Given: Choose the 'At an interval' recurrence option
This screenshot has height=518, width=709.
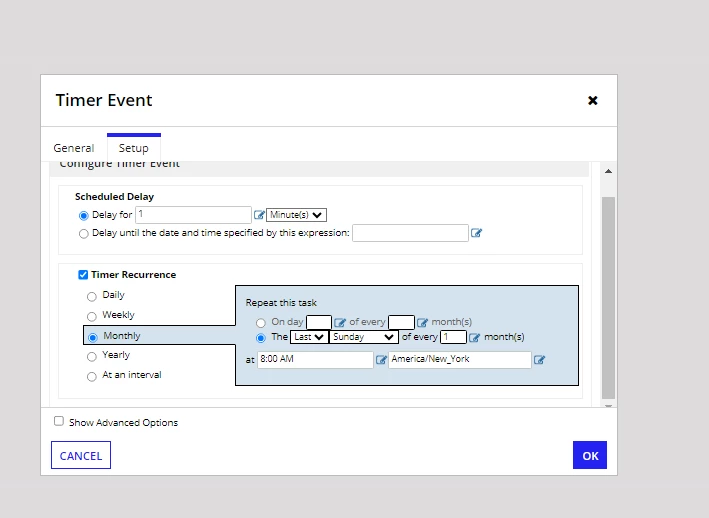Looking at the screenshot, I should point(92,377).
